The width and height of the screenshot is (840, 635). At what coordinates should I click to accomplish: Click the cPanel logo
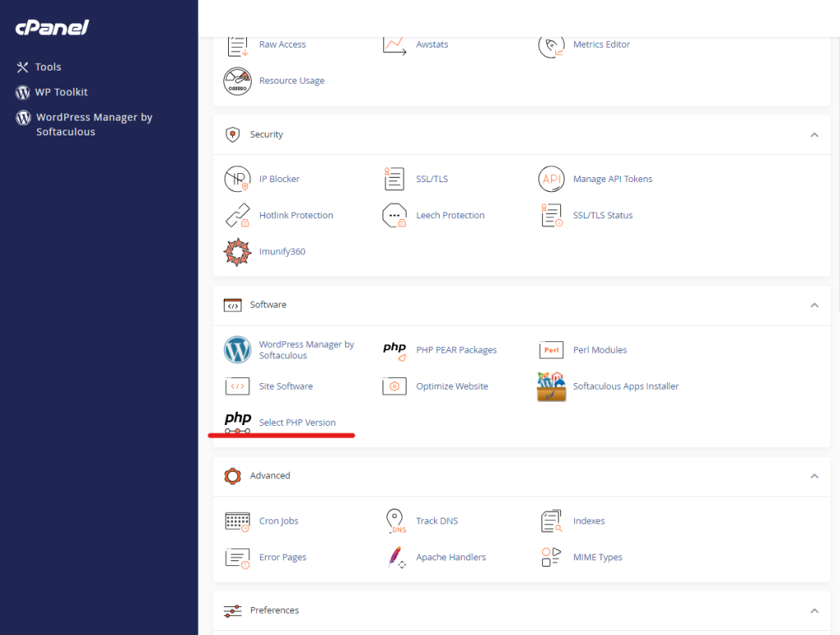pos(51,28)
